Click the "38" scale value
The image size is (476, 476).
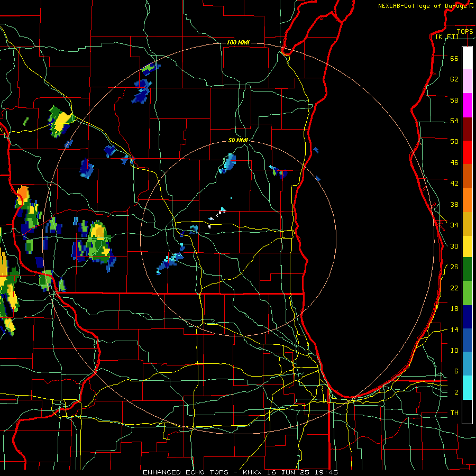click(454, 204)
